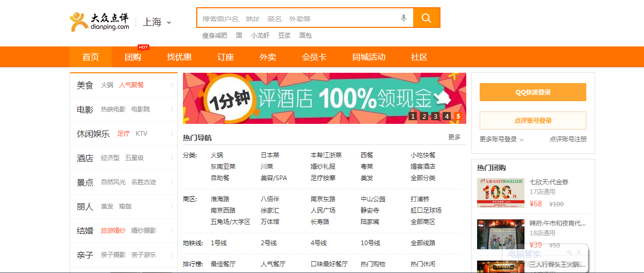
Task: Switch to the 团购 navigation tab
Action: (133, 57)
